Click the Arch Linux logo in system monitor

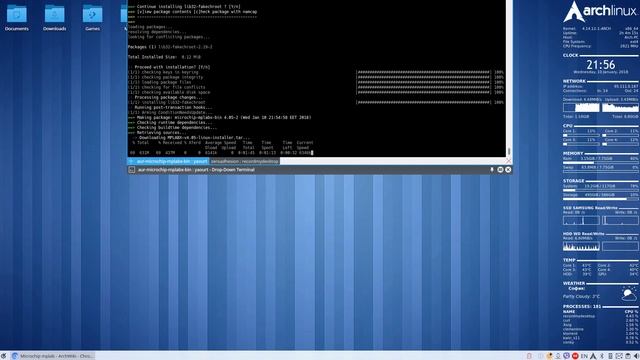(600, 11)
